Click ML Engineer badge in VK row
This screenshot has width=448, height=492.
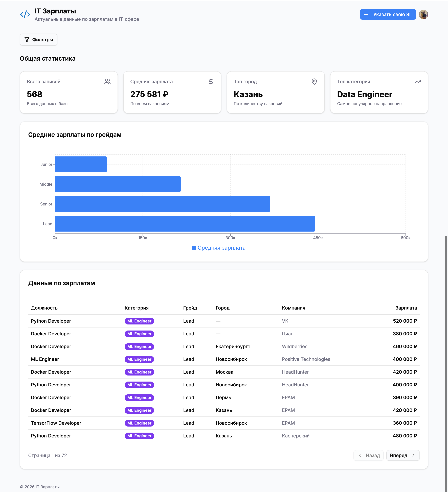(x=139, y=321)
